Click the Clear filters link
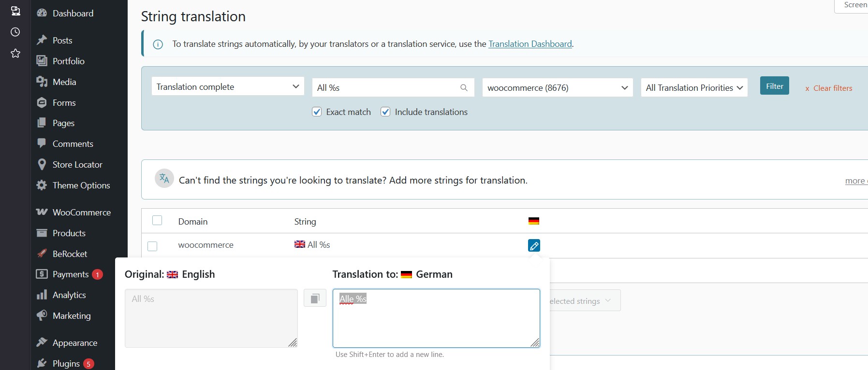Screen dimensions: 868x370 (x=828, y=88)
